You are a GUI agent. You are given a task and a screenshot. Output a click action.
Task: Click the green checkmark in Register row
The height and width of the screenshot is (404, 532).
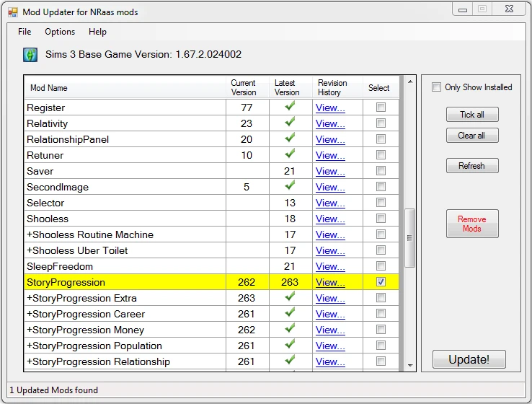tap(290, 106)
